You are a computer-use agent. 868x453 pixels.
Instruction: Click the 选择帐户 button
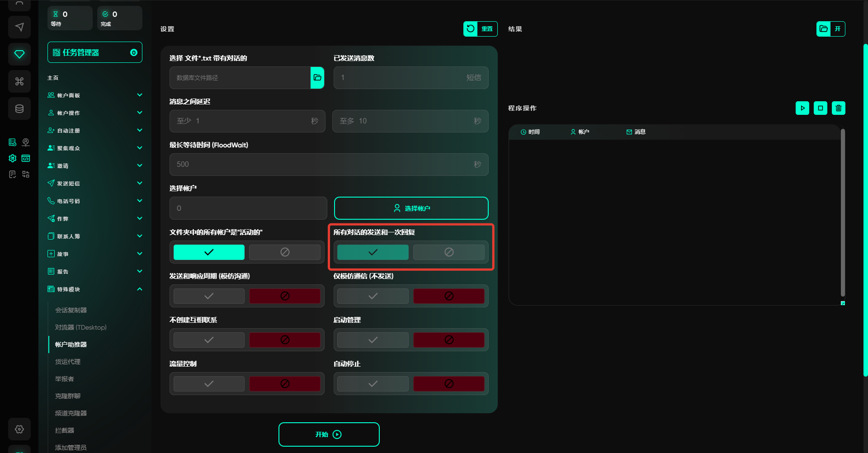coord(411,208)
